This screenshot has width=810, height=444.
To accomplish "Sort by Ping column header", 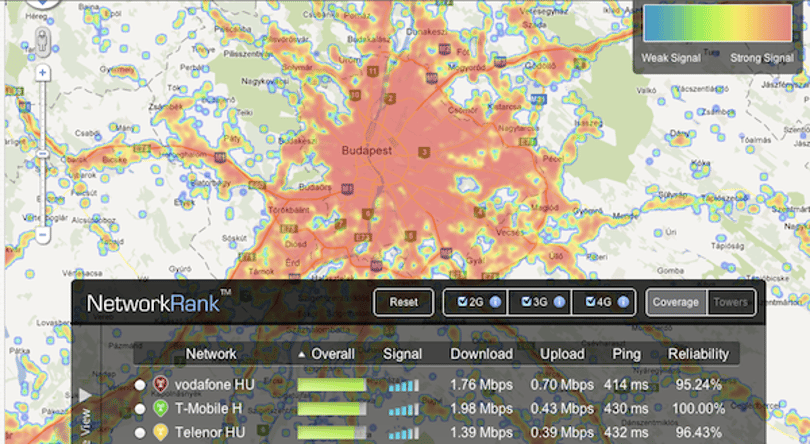I will click(626, 354).
